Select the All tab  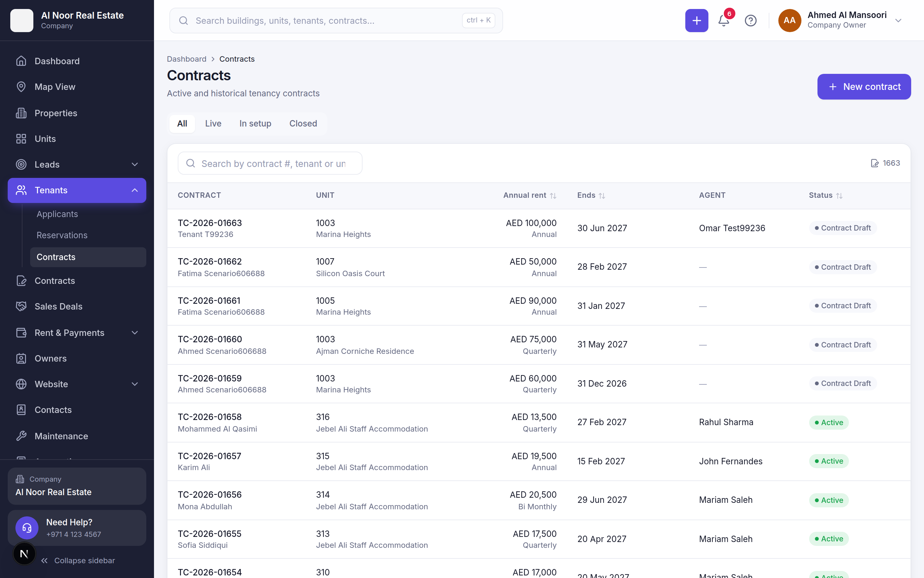pos(182,124)
